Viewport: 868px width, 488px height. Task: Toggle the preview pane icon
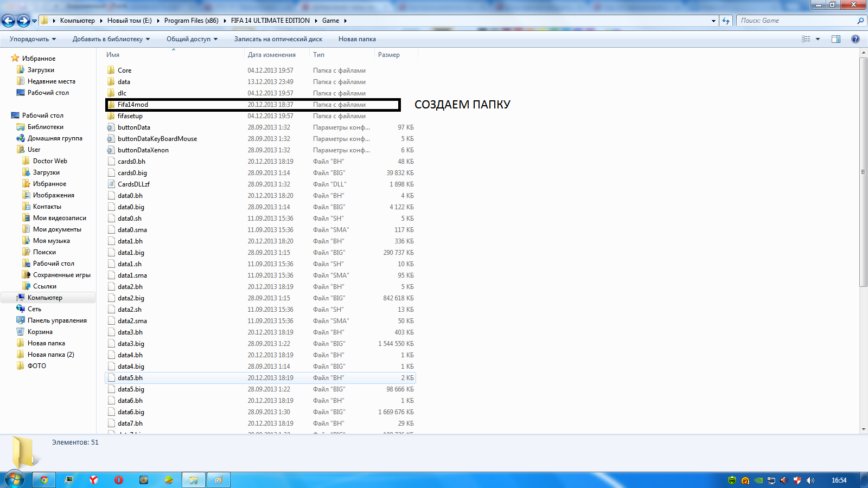(x=836, y=39)
